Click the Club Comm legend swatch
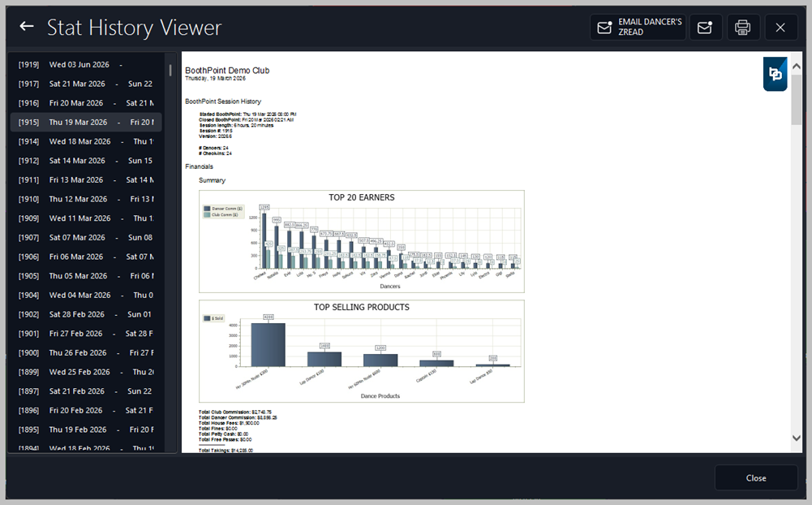Image resolution: width=812 pixels, height=505 pixels. [x=207, y=214]
